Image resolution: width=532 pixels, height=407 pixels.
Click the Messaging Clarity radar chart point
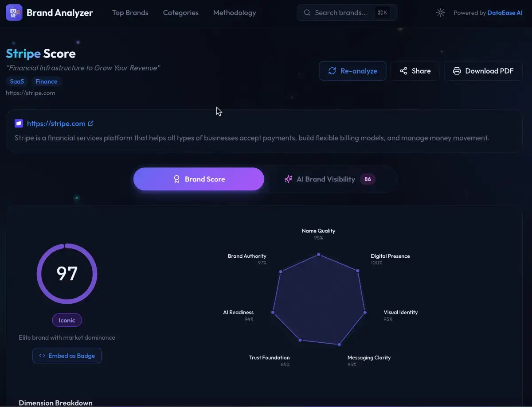pos(339,344)
